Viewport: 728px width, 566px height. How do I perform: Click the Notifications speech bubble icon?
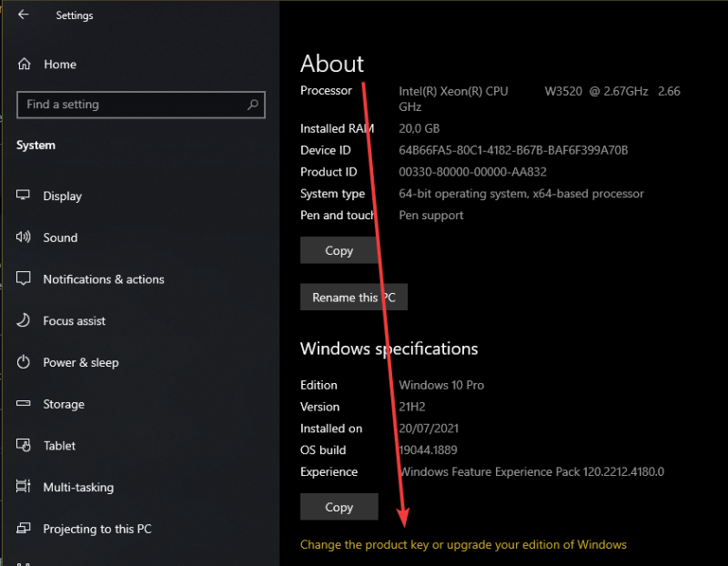pyautogui.click(x=24, y=278)
